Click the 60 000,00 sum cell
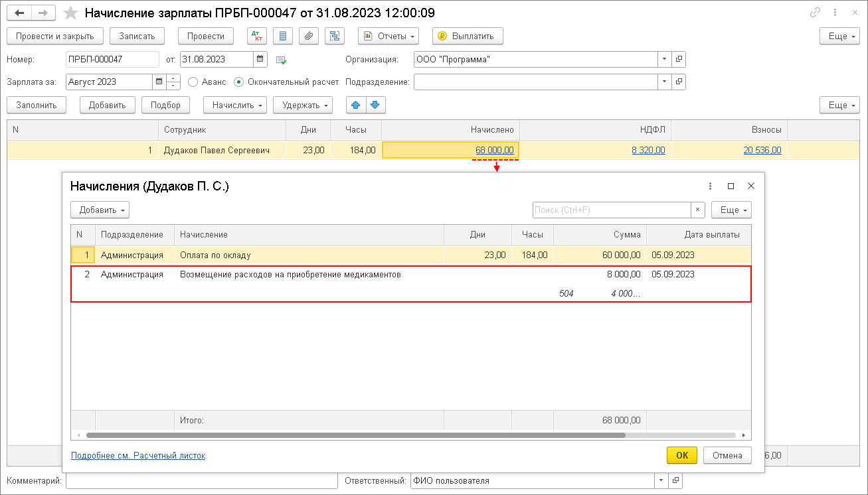This screenshot has height=495, width=868. [600, 255]
